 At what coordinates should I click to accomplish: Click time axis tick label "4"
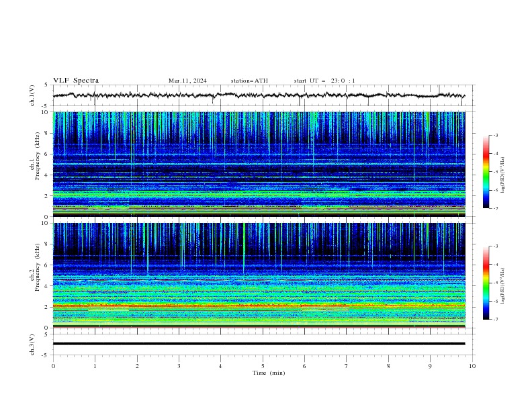[x=220, y=366]
